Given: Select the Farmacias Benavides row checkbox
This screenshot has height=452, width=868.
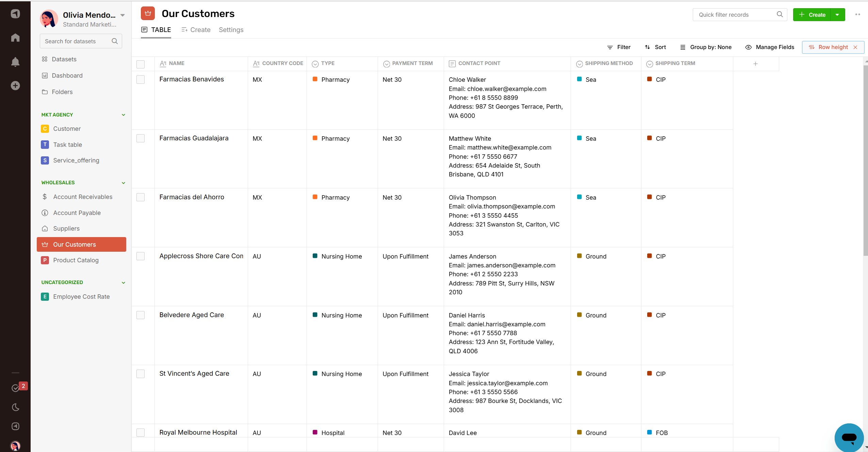Looking at the screenshot, I should (141, 79).
